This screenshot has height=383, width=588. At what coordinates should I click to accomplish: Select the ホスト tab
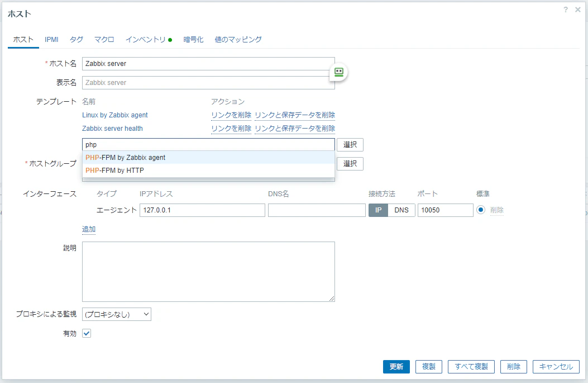point(23,40)
